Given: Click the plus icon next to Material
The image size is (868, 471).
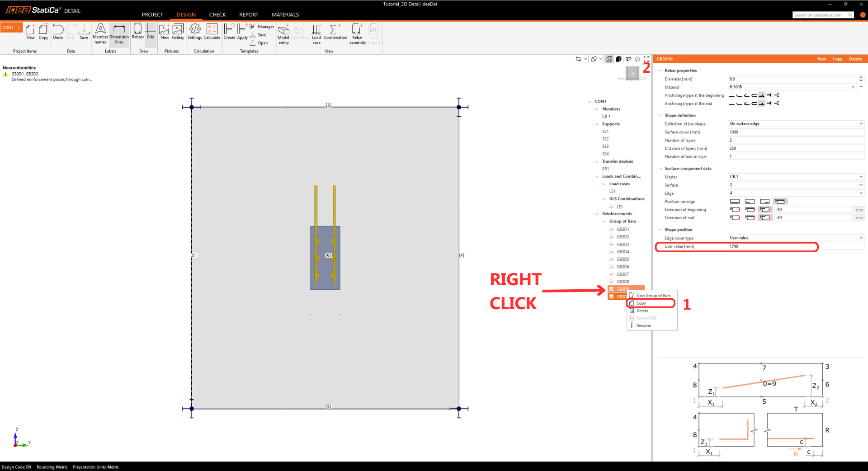Looking at the screenshot, I should [x=861, y=87].
